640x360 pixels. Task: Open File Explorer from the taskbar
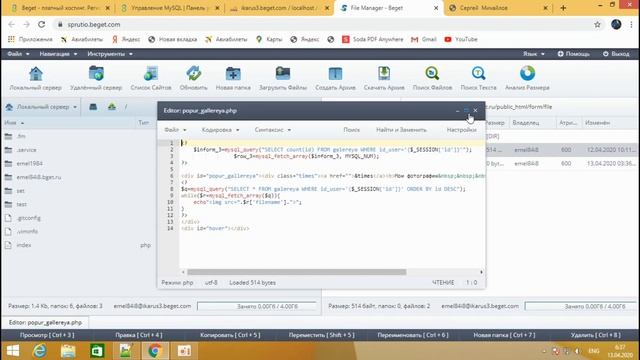(x=68, y=351)
